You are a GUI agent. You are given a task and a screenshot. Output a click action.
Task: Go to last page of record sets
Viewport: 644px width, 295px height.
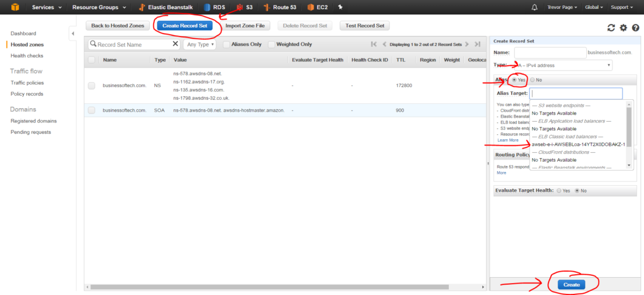477,44
